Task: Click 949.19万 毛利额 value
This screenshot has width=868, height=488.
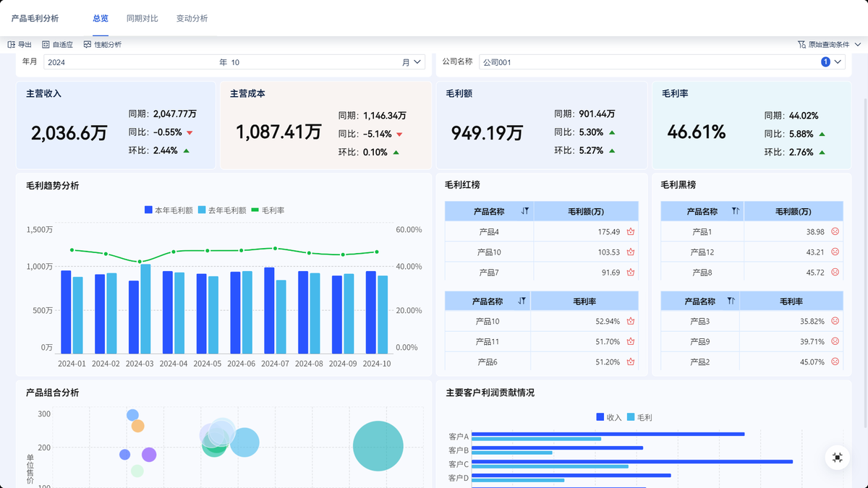Action: pyautogui.click(x=487, y=133)
